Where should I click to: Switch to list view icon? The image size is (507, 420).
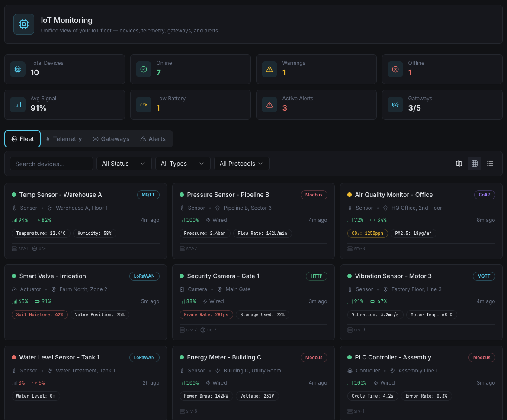[x=490, y=164]
